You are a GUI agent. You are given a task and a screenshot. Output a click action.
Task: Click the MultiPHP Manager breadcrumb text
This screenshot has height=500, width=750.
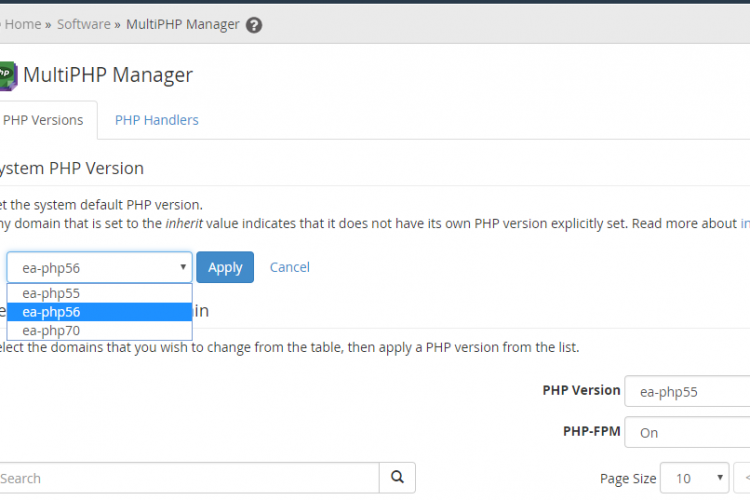pos(183,24)
